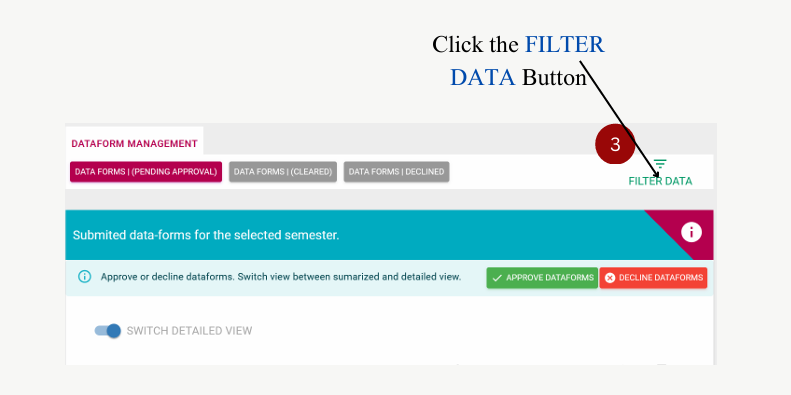Screen dimensions: 791x395
Task: Switch to Data Forms (Cleared)
Action: point(283,172)
